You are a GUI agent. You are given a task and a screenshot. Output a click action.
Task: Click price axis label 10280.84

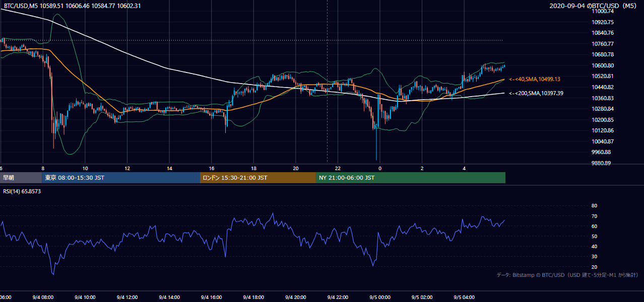tap(603, 109)
